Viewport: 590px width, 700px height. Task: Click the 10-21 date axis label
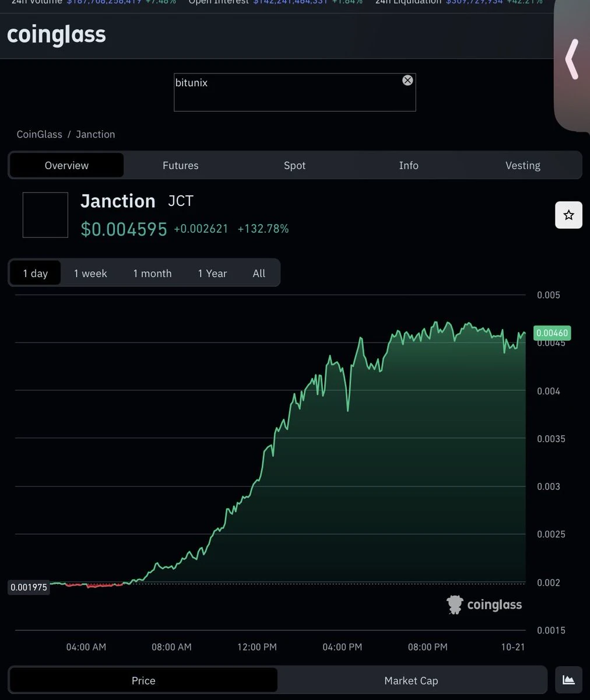pyautogui.click(x=513, y=647)
